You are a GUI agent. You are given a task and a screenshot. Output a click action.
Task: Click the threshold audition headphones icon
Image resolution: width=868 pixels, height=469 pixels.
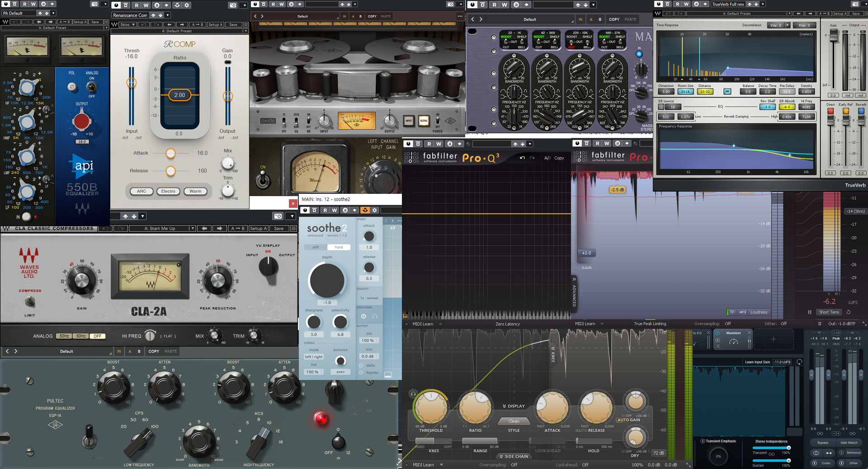coord(413,394)
